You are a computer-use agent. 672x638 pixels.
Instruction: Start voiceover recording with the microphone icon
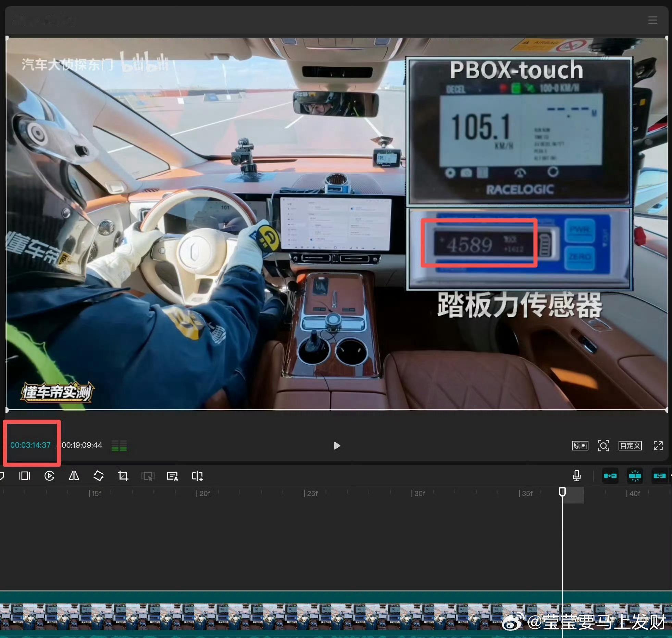[x=577, y=476]
